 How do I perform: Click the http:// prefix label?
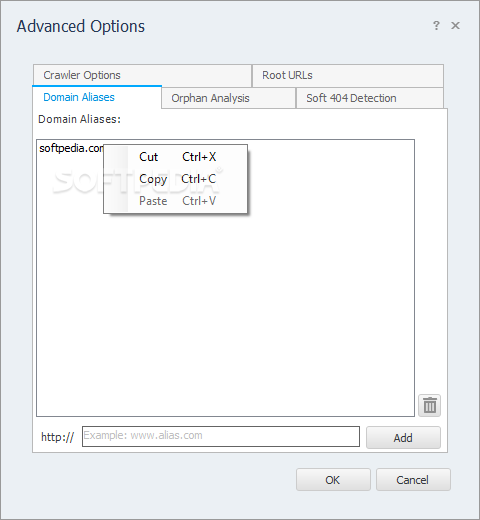pos(57,437)
